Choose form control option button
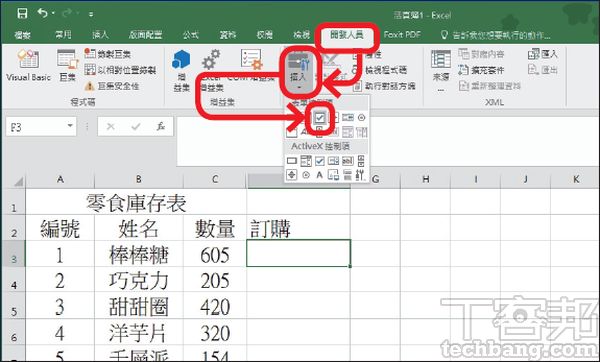 pos(361,117)
